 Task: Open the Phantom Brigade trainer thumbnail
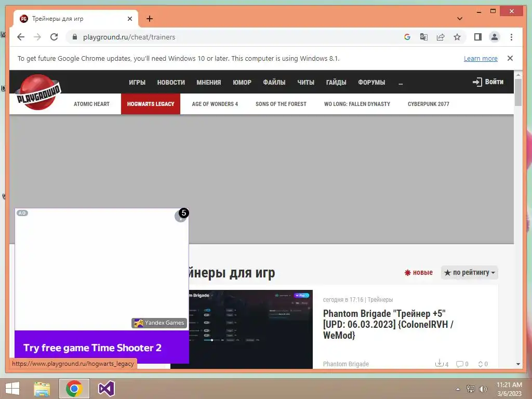[x=250, y=329]
